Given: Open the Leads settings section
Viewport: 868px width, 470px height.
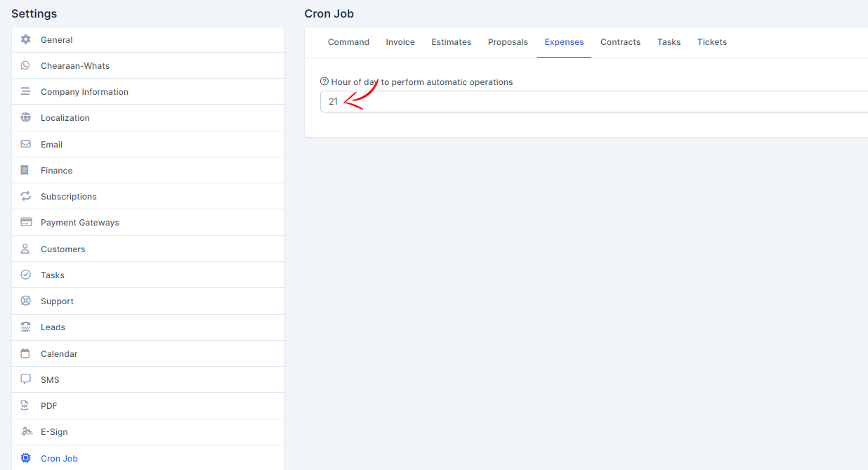Looking at the screenshot, I should [x=53, y=327].
